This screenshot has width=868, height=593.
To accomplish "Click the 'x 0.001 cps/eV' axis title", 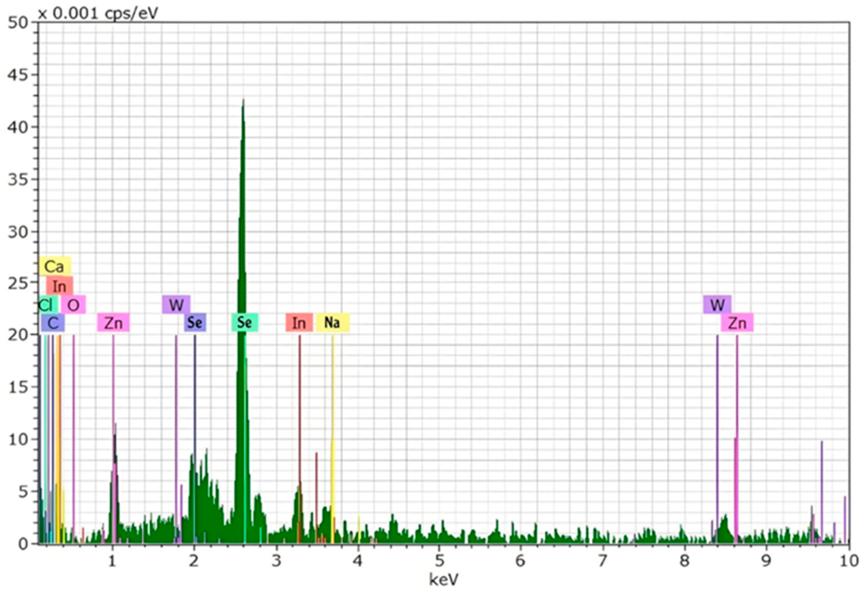I will pyautogui.click(x=98, y=13).
